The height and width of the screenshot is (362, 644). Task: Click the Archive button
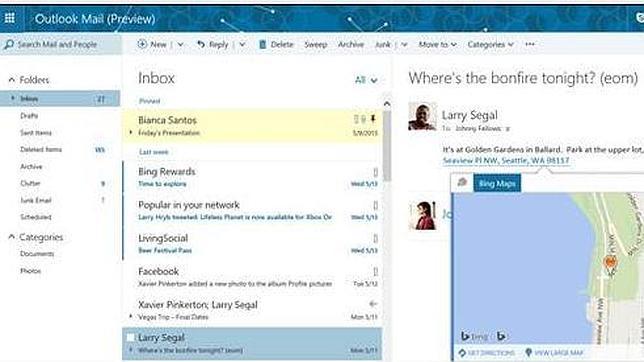coord(351,44)
